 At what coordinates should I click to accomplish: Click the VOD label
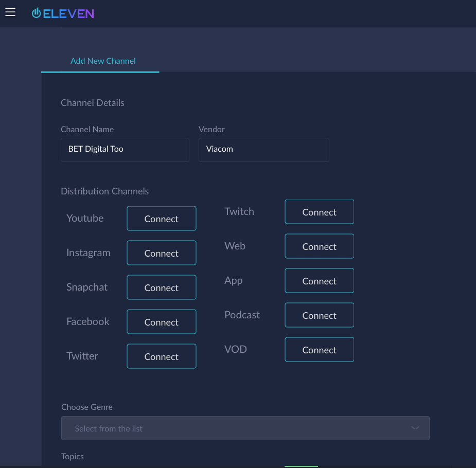click(x=236, y=349)
